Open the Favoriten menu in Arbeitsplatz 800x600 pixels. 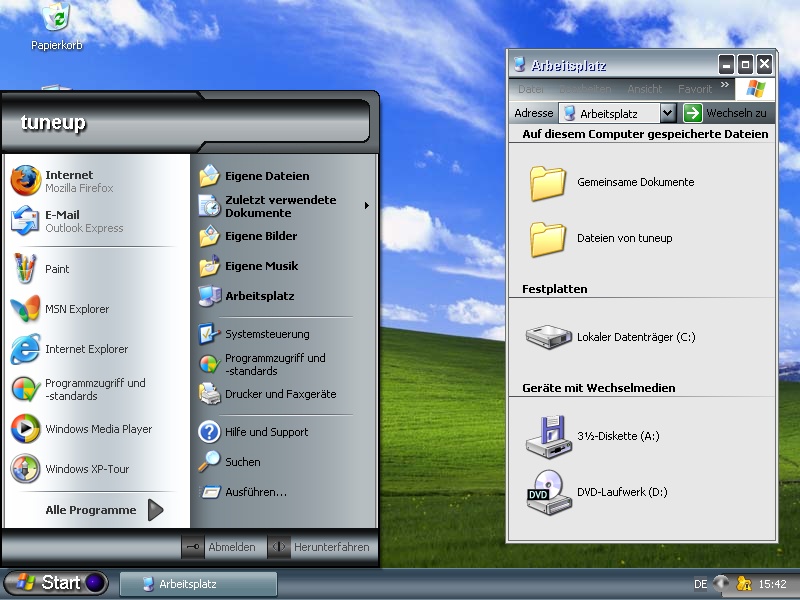[x=694, y=89]
